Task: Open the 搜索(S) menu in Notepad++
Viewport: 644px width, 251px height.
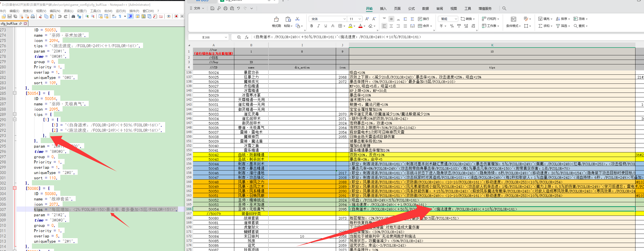Action: click(28, 11)
